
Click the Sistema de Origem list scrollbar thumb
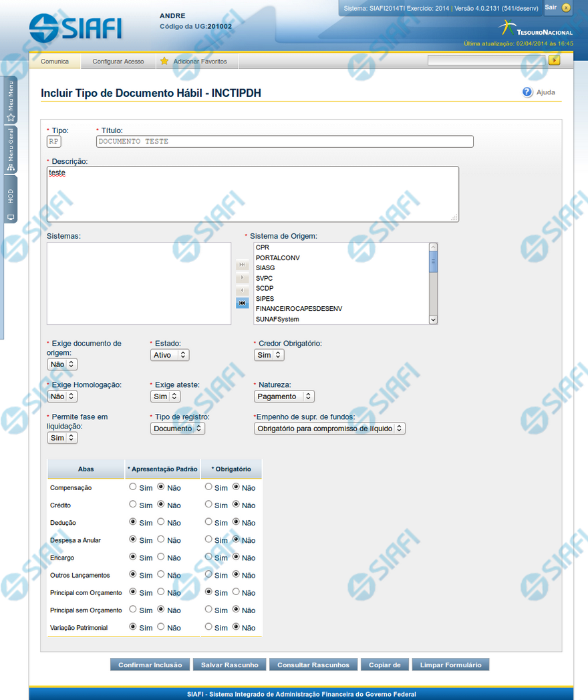pos(433,261)
